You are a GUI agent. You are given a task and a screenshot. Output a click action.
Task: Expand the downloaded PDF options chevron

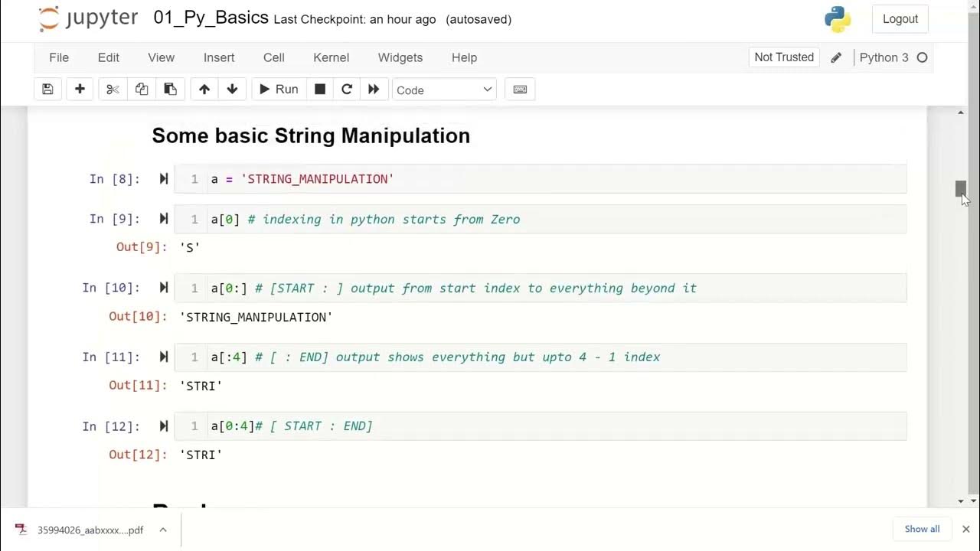[x=163, y=530]
